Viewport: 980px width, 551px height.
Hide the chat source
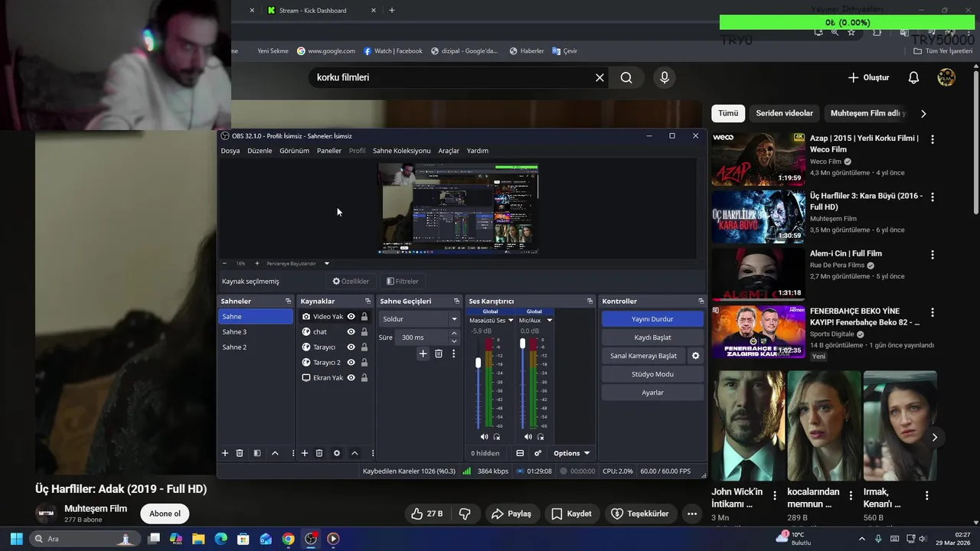[x=351, y=332]
